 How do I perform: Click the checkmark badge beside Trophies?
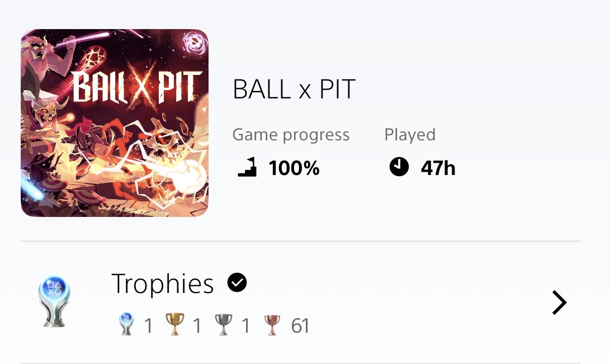click(x=237, y=283)
